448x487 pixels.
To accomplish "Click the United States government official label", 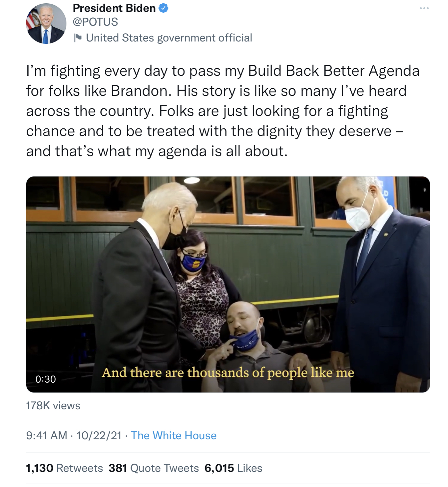I will (x=169, y=38).
